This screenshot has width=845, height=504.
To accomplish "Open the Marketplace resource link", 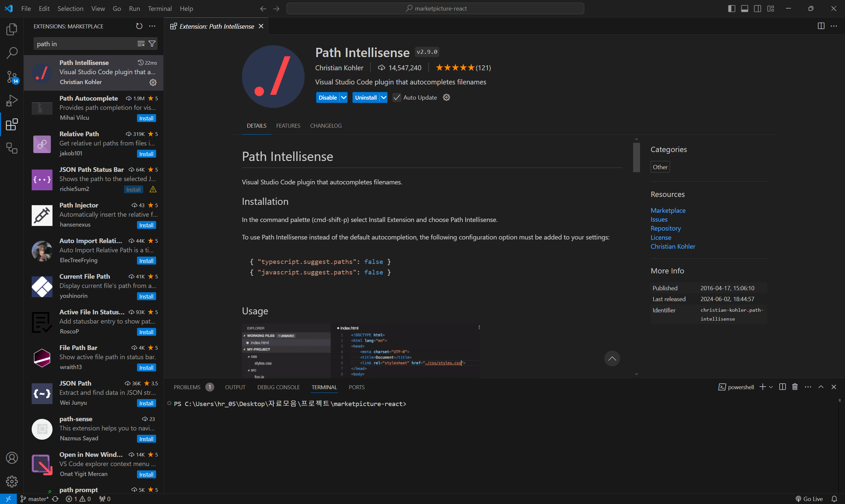I will point(668,210).
